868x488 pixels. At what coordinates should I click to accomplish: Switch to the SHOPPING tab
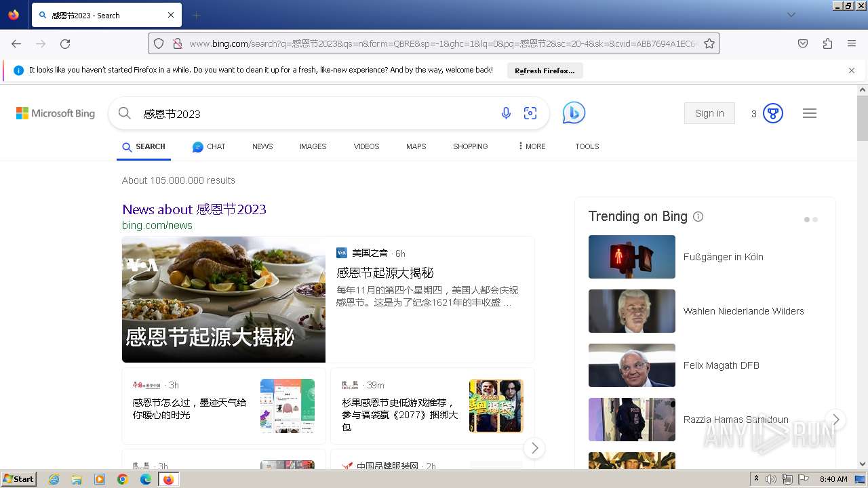[471, 146]
